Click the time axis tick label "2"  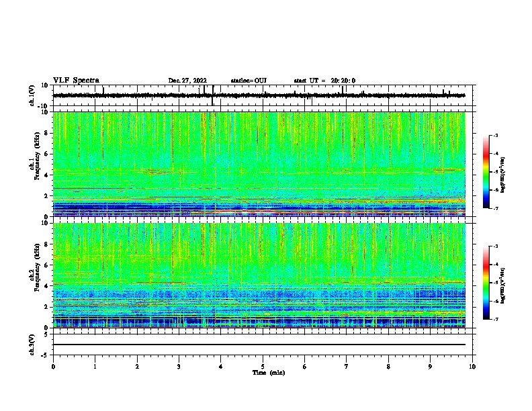pos(137,367)
